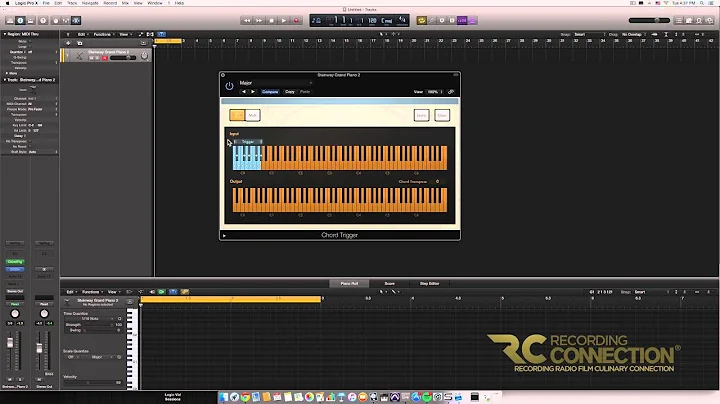Open Google Chrome from the Dock
The width and height of the screenshot is (720, 404).
pos(245,397)
